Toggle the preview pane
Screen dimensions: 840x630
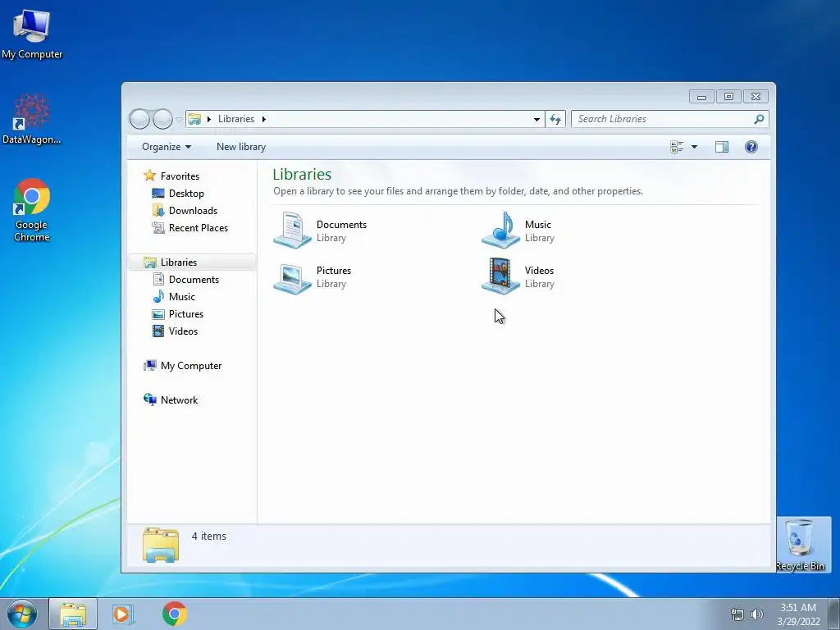pyautogui.click(x=722, y=147)
